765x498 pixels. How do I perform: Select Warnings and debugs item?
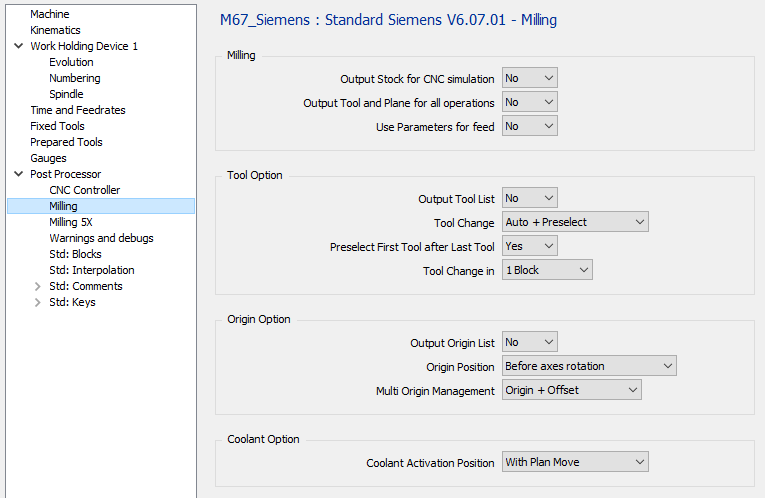click(x=101, y=238)
